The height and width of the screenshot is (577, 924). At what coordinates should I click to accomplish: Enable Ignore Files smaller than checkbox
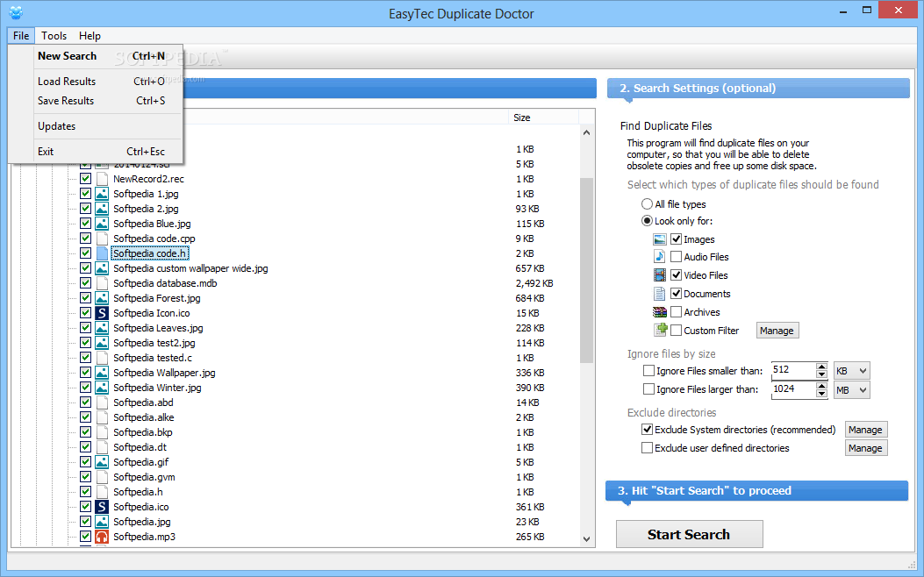click(x=648, y=371)
